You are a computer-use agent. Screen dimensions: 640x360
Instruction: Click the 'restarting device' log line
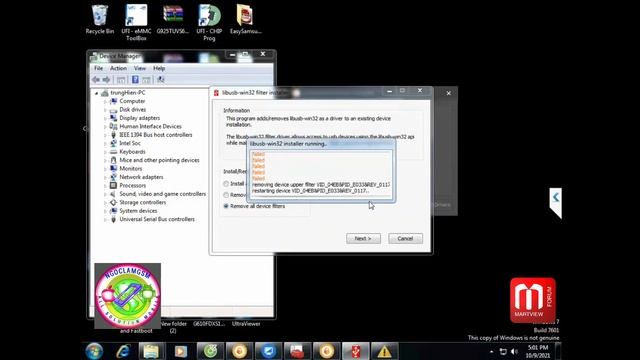310,191
